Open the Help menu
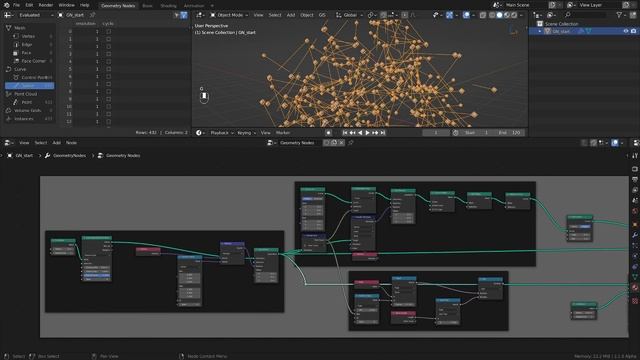The image size is (640, 360). pos(84,5)
